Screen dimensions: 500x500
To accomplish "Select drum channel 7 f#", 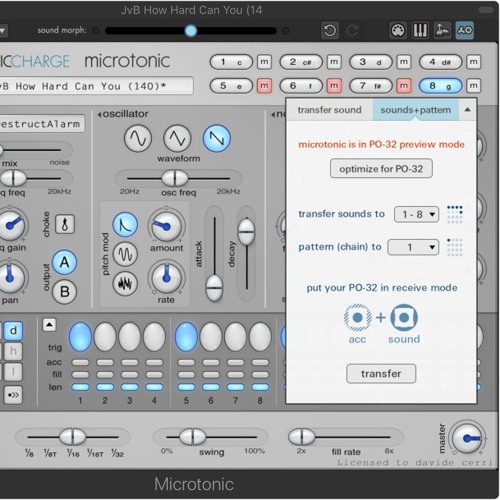I will [x=371, y=86].
